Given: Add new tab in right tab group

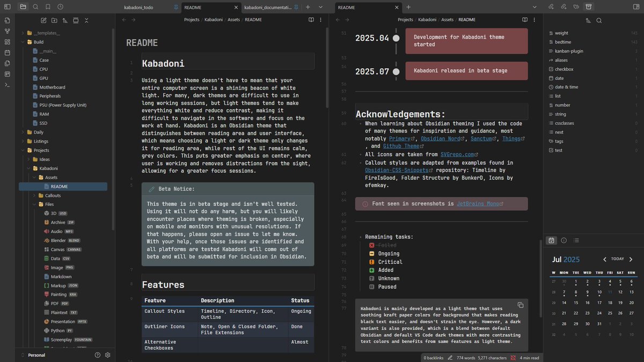Looking at the screenshot, I should coord(408,7).
